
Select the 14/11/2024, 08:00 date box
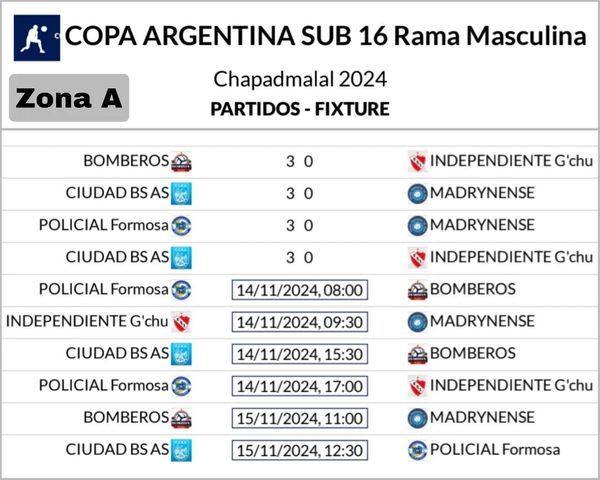tap(300, 290)
